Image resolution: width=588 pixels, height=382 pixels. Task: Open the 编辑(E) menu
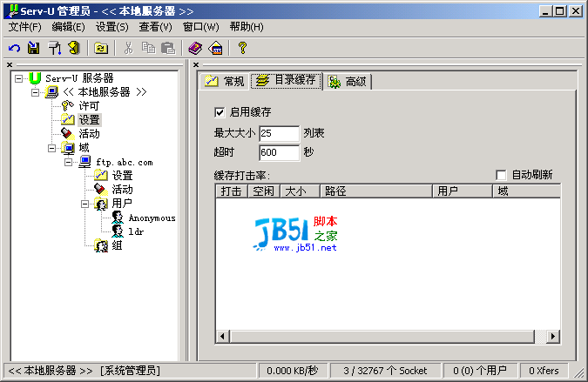(x=68, y=27)
